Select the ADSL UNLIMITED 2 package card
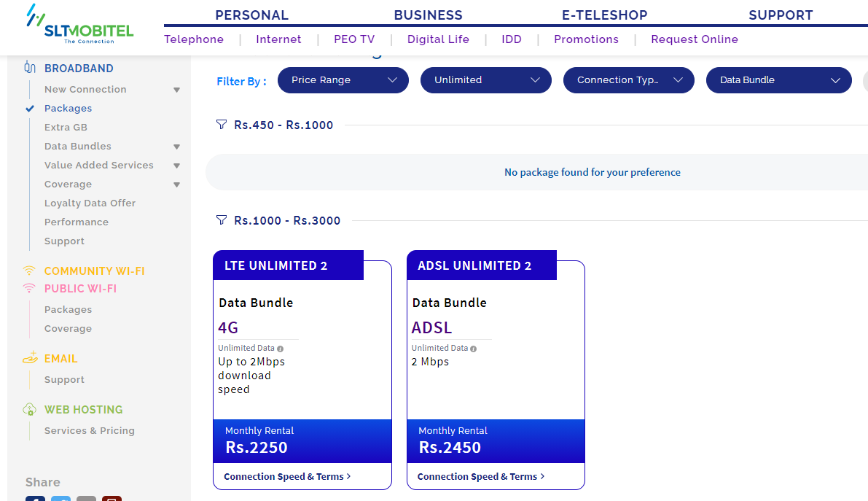Image resolution: width=868 pixels, height=501 pixels. (x=496, y=370)
